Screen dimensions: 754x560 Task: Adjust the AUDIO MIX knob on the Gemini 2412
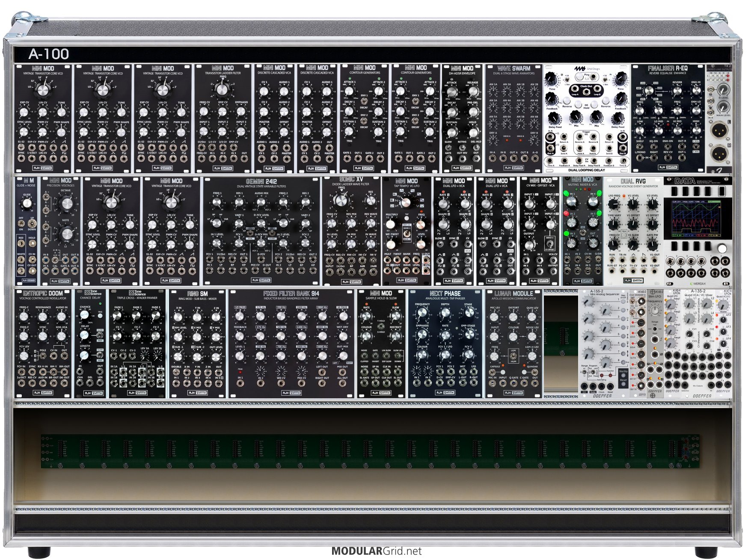click(x=261, y=202)
